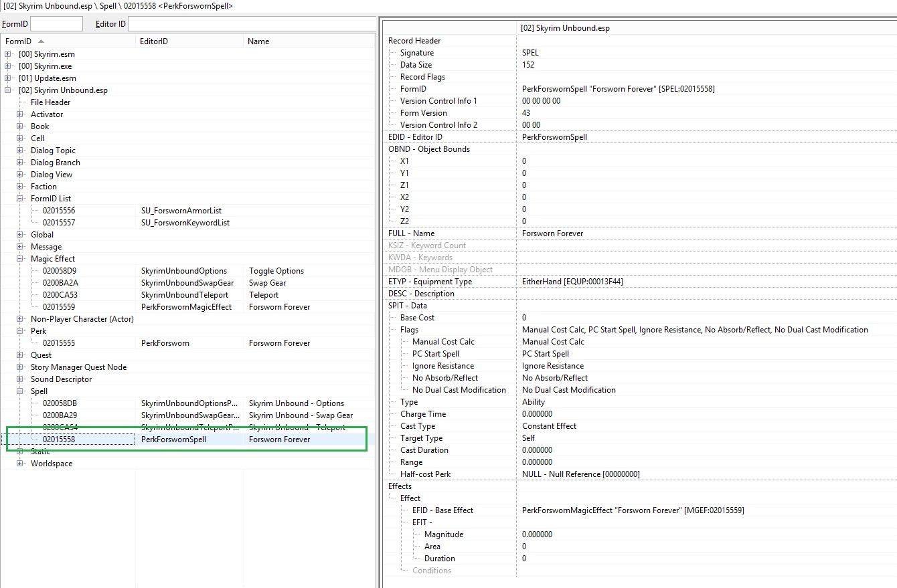Select spell record 0200BA29 Skyrim Unbound - Swap Gear
The width and height of the screenshot is (897, 588).
(x=187, y=415)
